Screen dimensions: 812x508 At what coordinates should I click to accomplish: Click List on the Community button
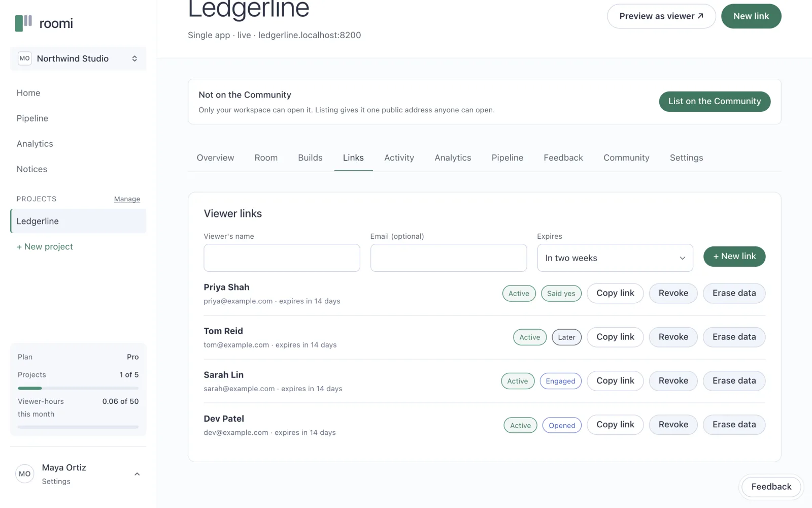click(715, 101)
